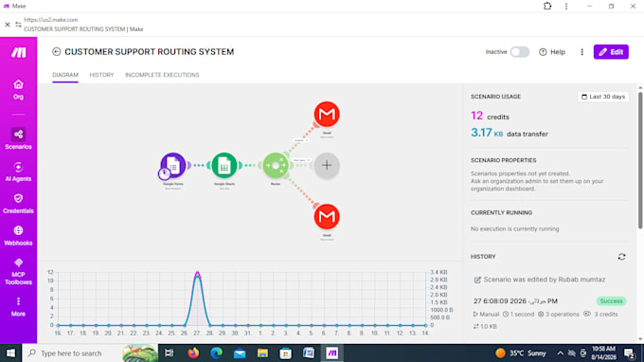This screenshot has width=644, height=362.
Task: Open Microsoft Store from the taskbar
Action: click(285, 353)
